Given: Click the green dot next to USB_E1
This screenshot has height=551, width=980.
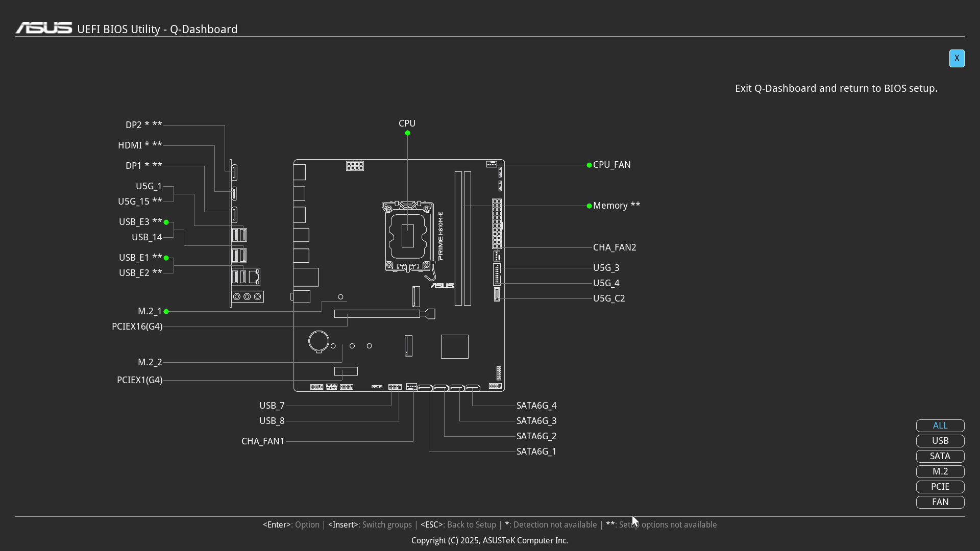Looking at the screenshot, I should point(166,258).
